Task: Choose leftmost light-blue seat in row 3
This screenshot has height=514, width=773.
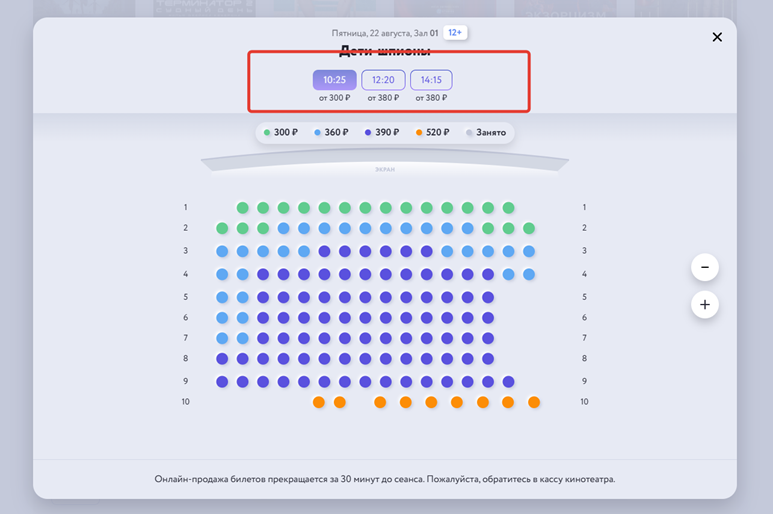Action: pyautogui.click(x=222, y=251)
